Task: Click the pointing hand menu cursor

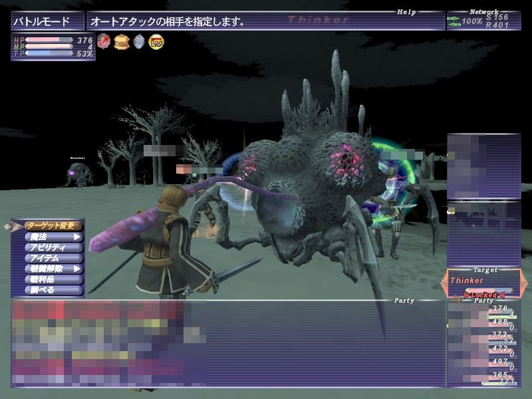Action: (13, 226)
